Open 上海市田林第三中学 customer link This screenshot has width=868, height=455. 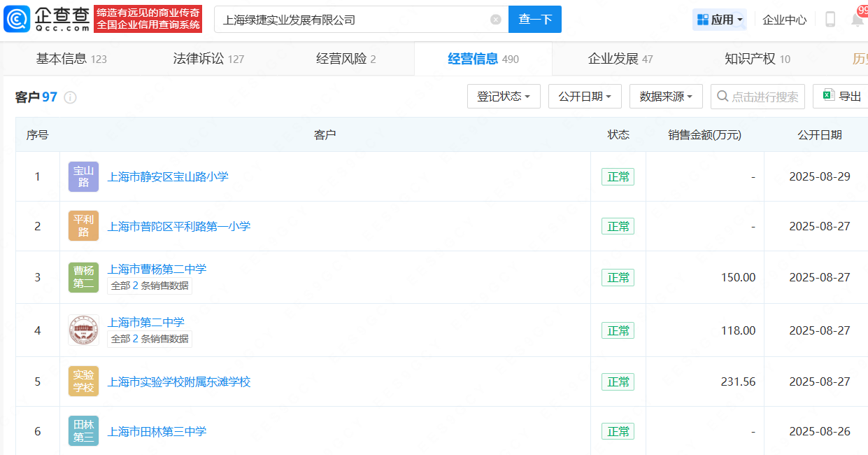pos(157,431)
